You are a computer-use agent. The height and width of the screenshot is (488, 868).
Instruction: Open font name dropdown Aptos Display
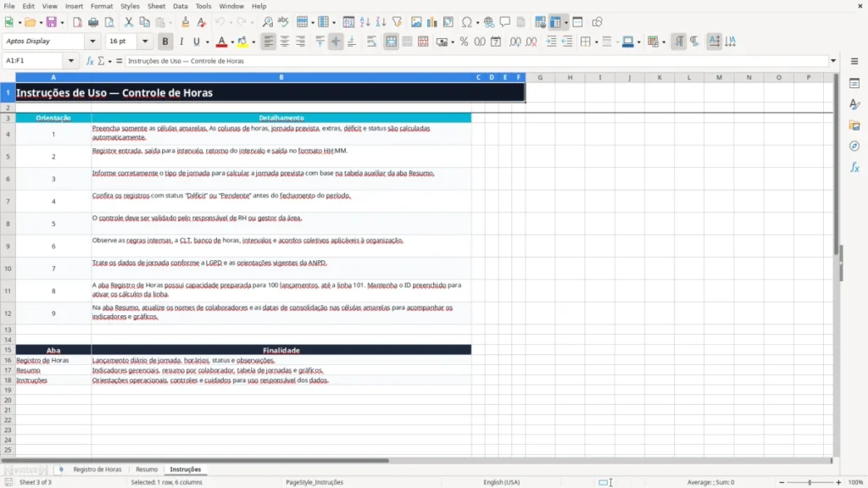coord(92,42)
